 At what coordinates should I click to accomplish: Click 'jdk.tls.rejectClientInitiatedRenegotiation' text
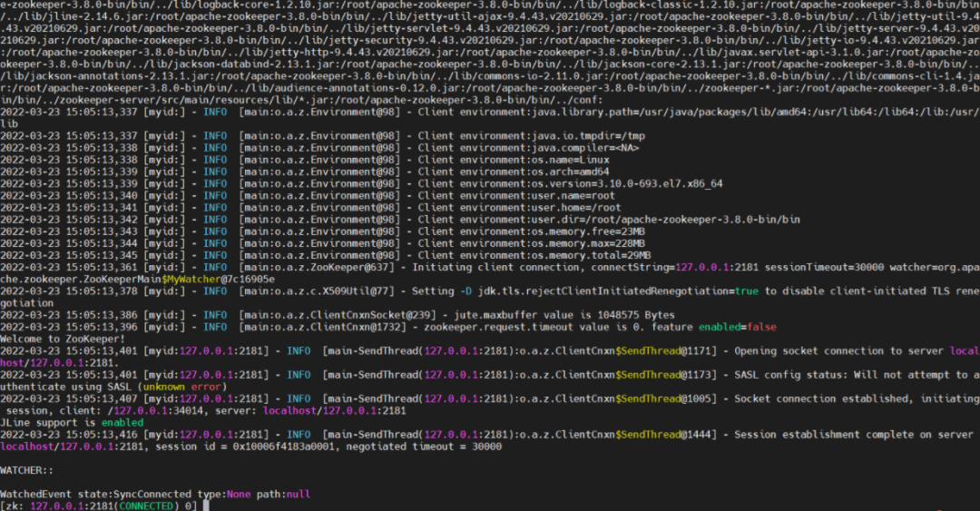[603, 290]
